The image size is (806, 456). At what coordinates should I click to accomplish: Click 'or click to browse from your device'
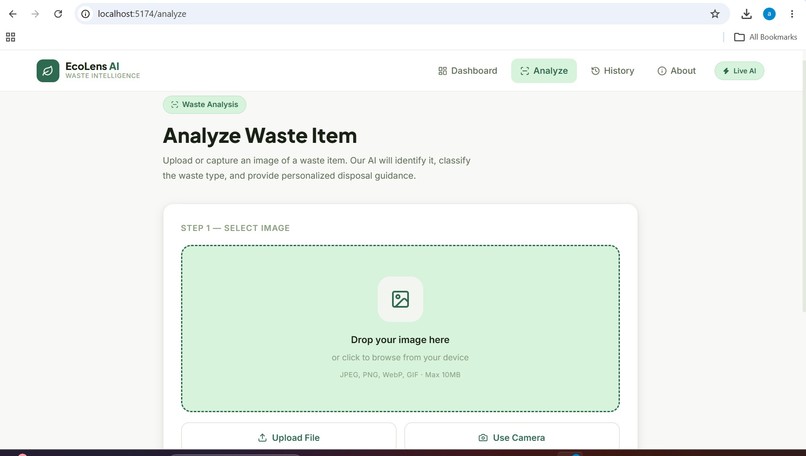[400, 357]
